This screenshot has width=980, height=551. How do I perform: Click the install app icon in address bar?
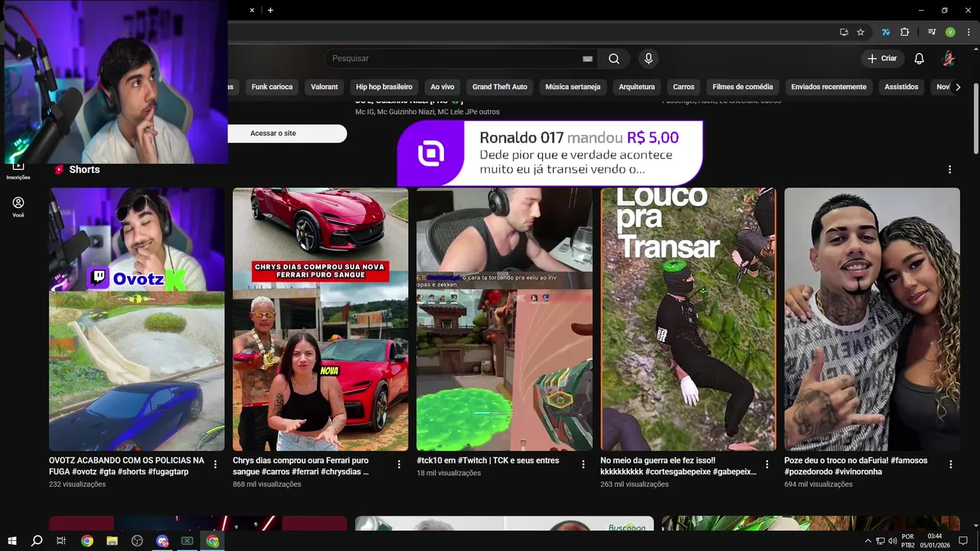point(844,32)
